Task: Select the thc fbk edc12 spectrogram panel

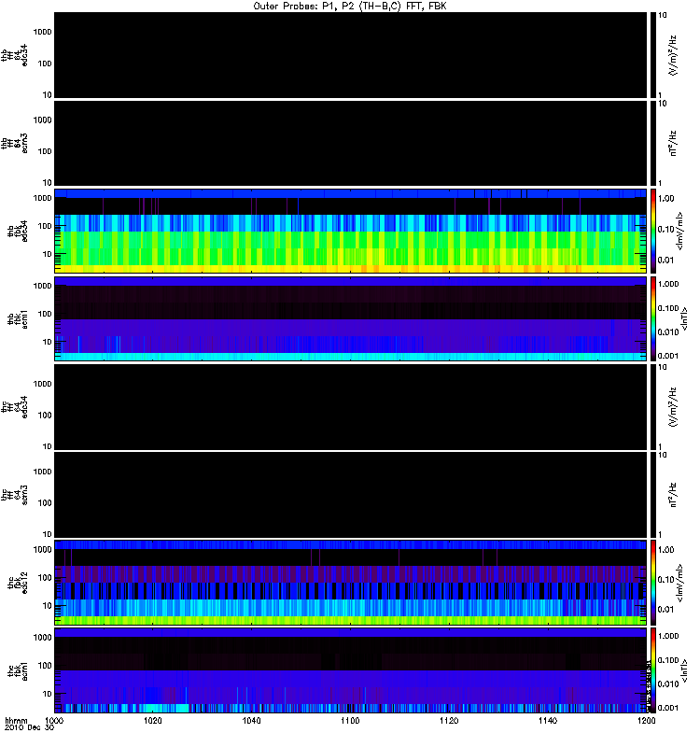Action: click(350, 583)
